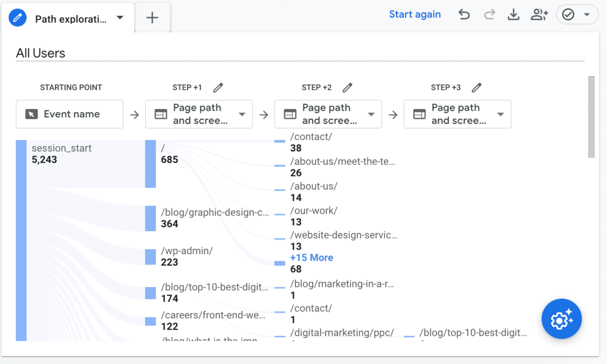Click the Start again link
This screenshot has height=364, width=607.
click(x=415, y=14)
